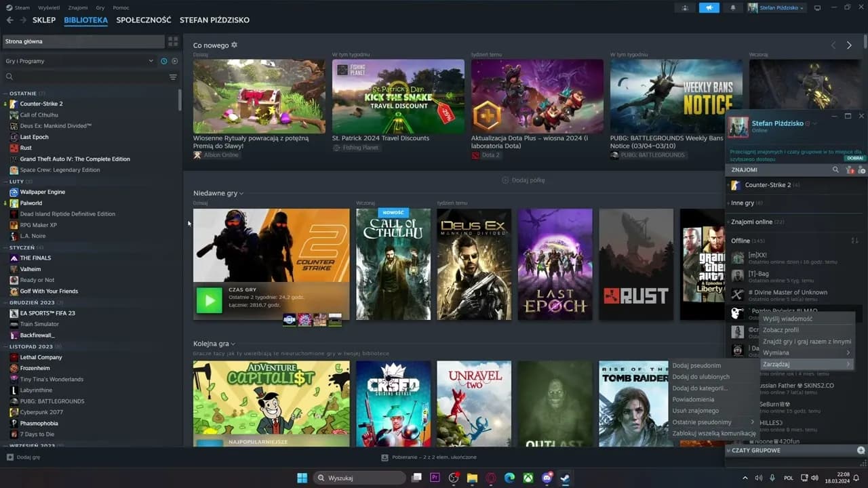Expand the Niedawne gry dropdown arrow
The width and height of the screenshot is (868, 488).
(x=241, y=193)
